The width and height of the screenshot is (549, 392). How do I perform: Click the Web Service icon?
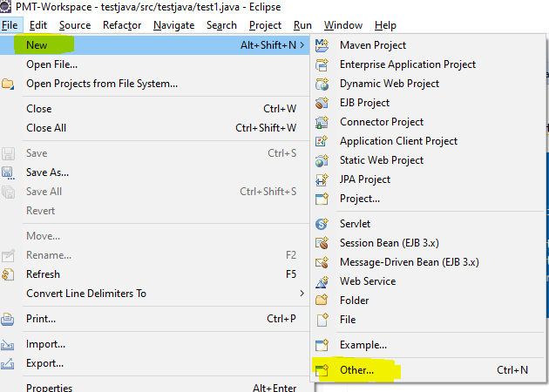tap(322, 281)
